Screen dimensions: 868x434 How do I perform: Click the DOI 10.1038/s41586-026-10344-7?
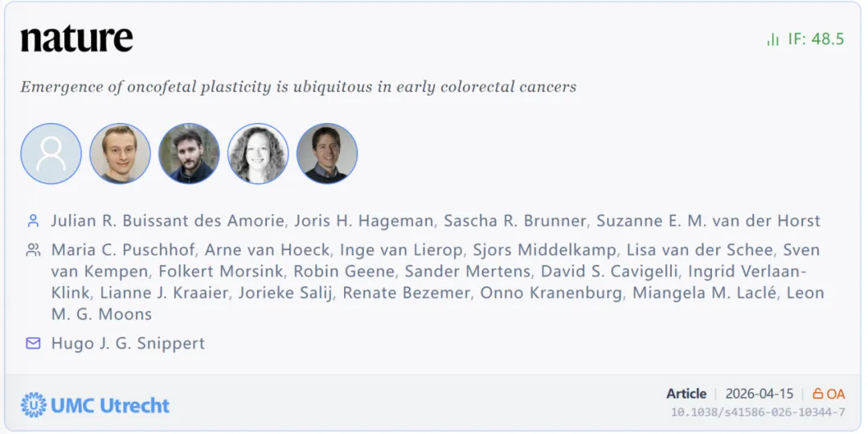point(758,412)
